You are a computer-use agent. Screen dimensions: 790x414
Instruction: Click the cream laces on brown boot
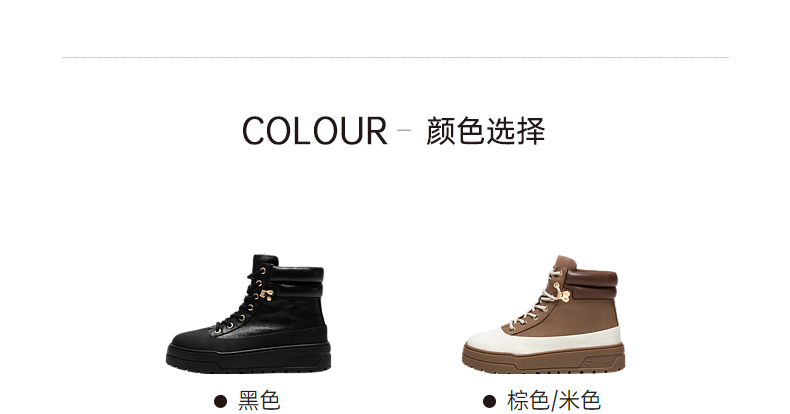(x=534, y=301)
